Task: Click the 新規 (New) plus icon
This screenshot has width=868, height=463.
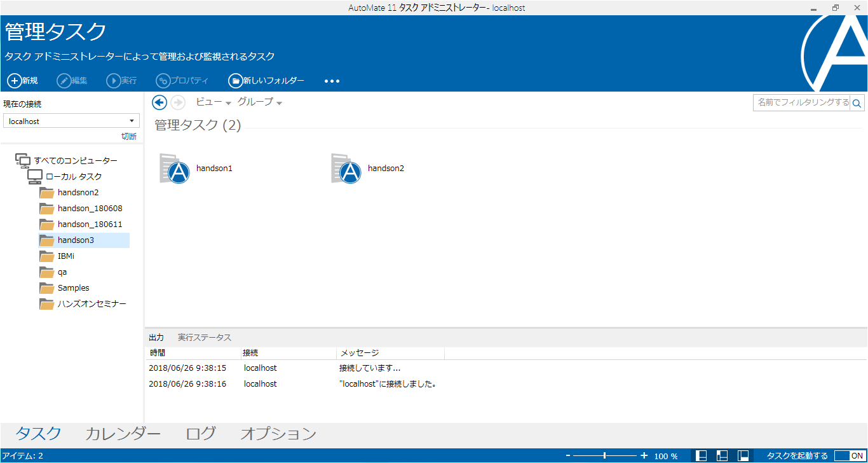Action: pyautogui.click(x=13, y=81)
